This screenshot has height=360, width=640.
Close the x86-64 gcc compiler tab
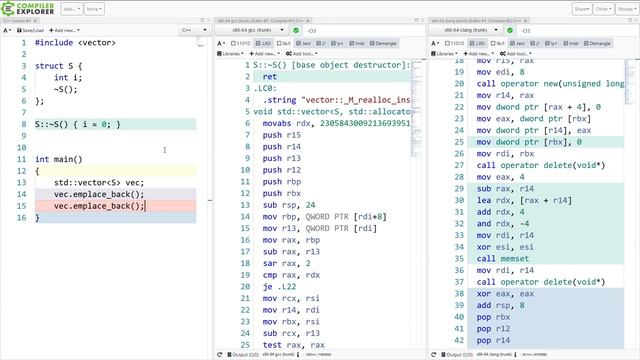(x=308, y=20)
